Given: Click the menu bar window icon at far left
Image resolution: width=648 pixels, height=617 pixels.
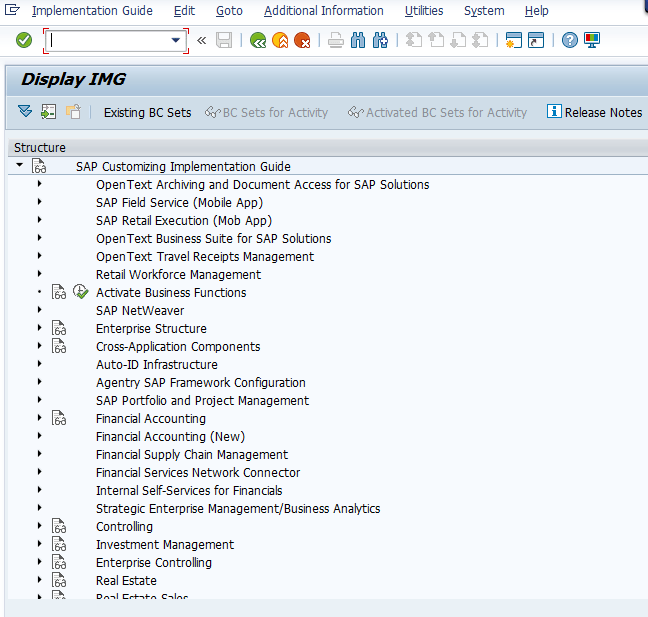Looking at the screenshot, I should [12, 10].
